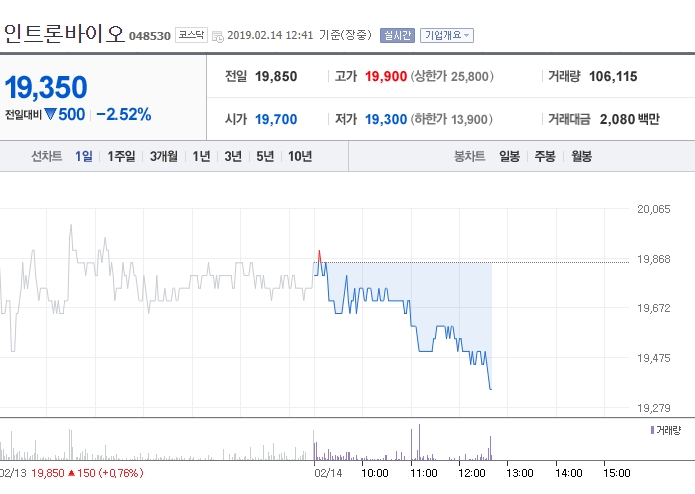
Task: Click current price 19,350
Action: click(46, 87)
